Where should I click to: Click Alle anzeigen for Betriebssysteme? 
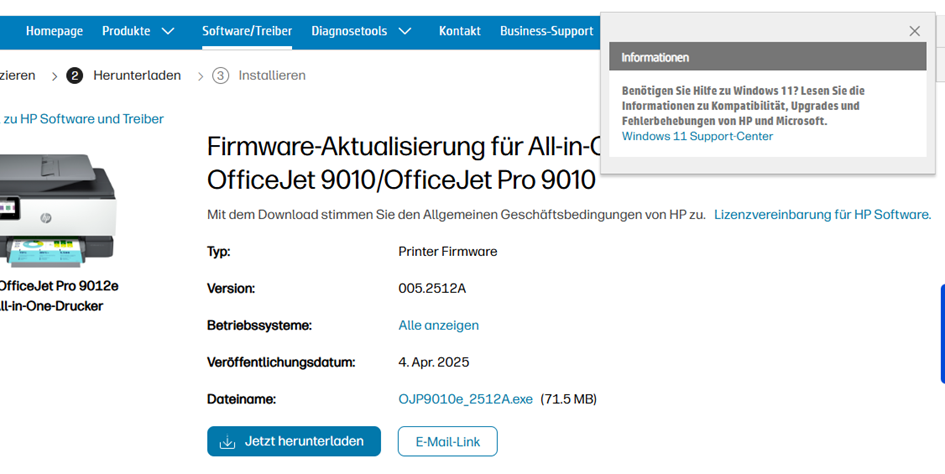pos(439,326)
